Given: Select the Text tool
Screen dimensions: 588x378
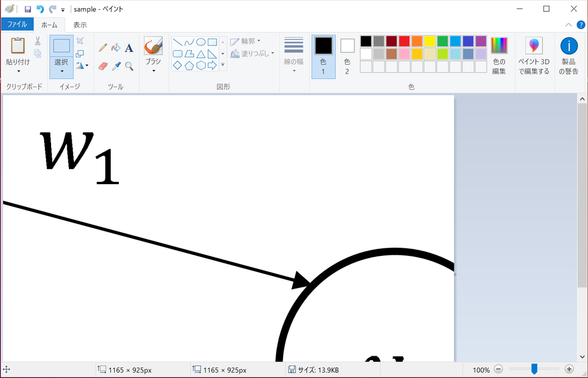Looking at the screenshot, I should pyautogui.click(x=129, y=48).
